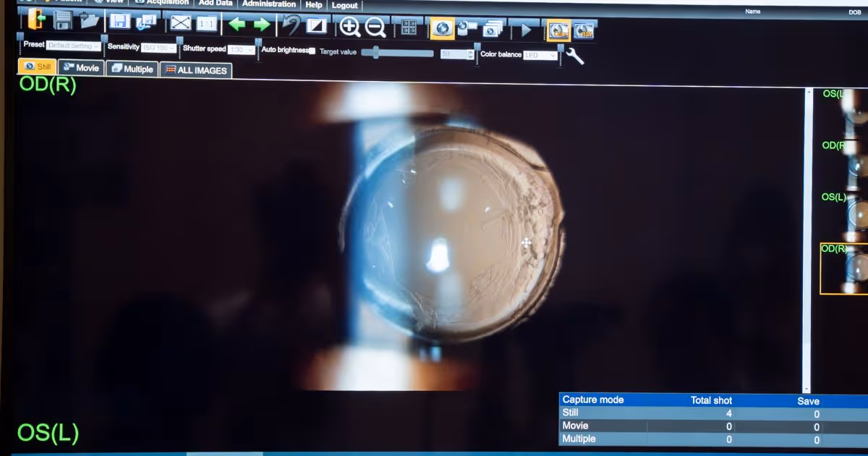868x456 pixels.
Task: Click Logout in the menu bar
Action: (344, 5)
